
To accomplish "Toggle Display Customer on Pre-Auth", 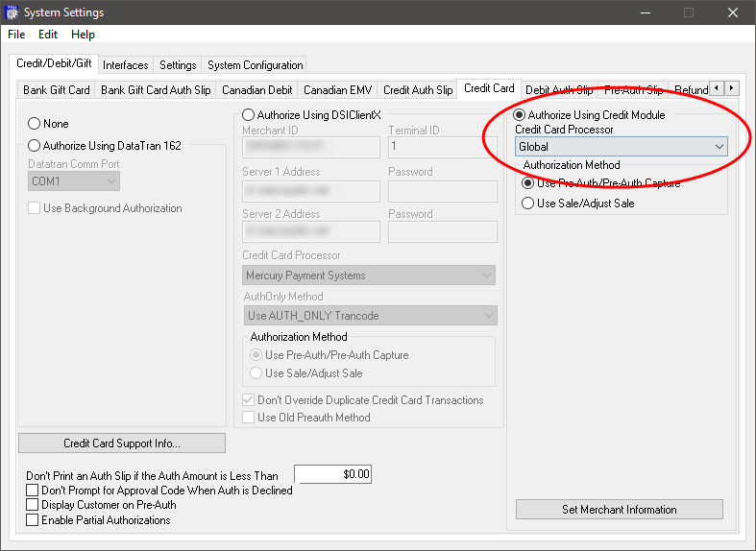I will [34, 505].
